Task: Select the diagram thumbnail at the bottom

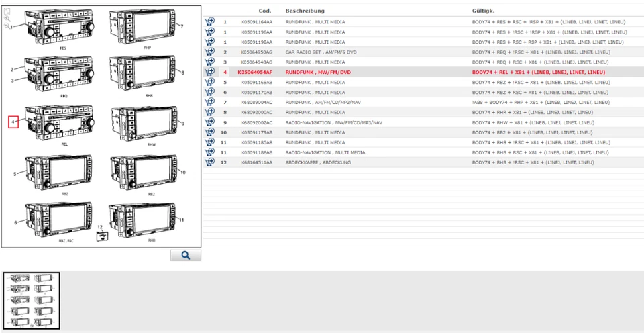Action: pos(32,301)
